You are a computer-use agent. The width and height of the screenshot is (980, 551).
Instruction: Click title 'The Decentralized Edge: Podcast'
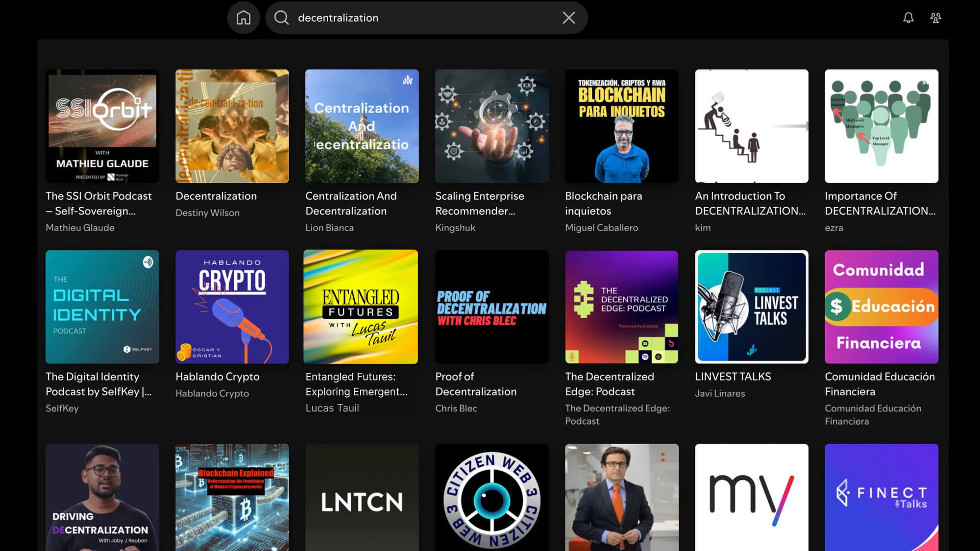[x=610, y=384]
